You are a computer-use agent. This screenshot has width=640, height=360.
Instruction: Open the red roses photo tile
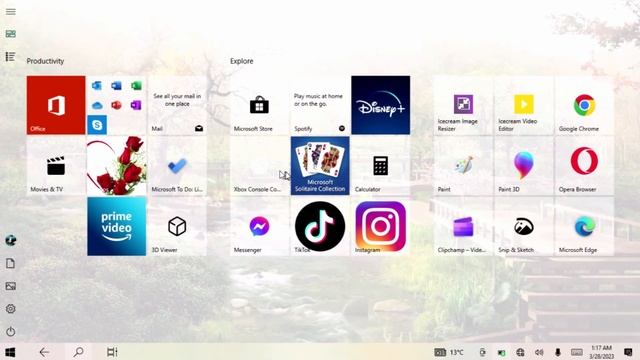click(117, 166)
